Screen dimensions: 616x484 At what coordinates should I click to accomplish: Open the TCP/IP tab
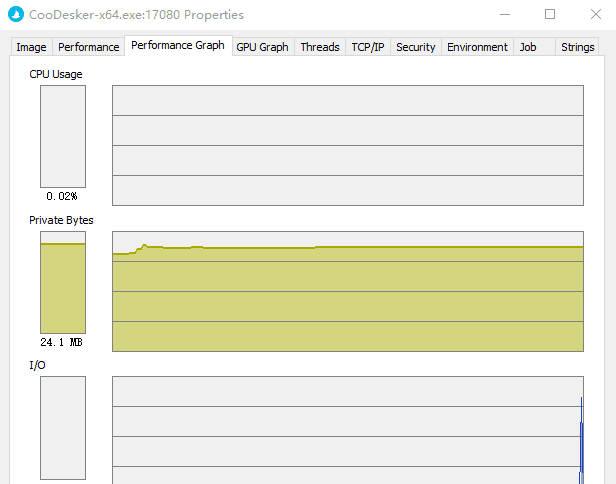(368, 47)
